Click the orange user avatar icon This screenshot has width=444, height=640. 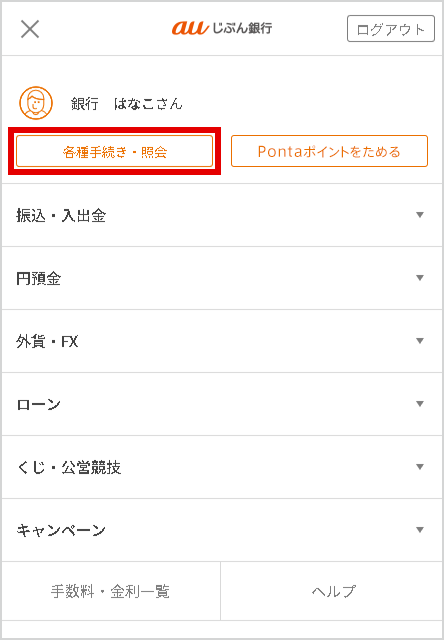pyautogui.click(x=36, y=103)
